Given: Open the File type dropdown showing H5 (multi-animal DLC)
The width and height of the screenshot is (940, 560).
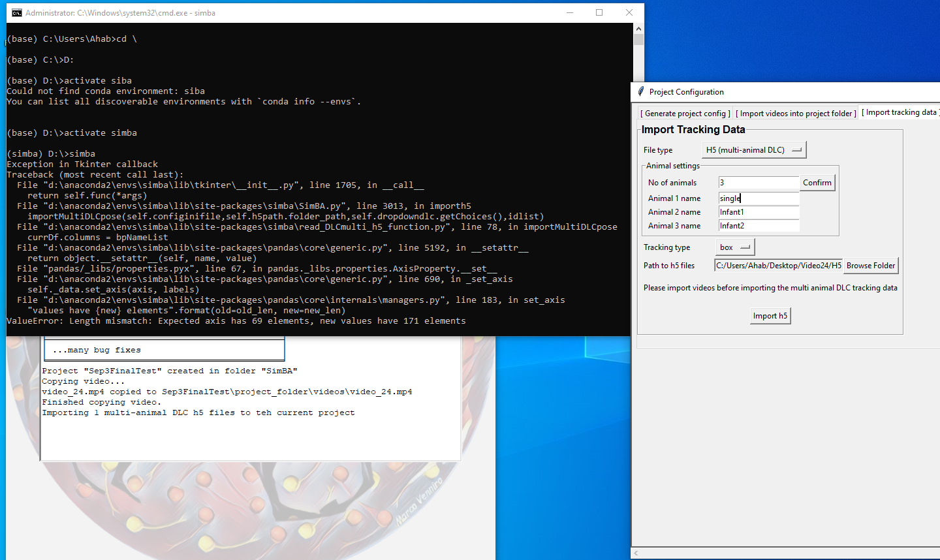Looking at the screenshot, I should [753, 149].
